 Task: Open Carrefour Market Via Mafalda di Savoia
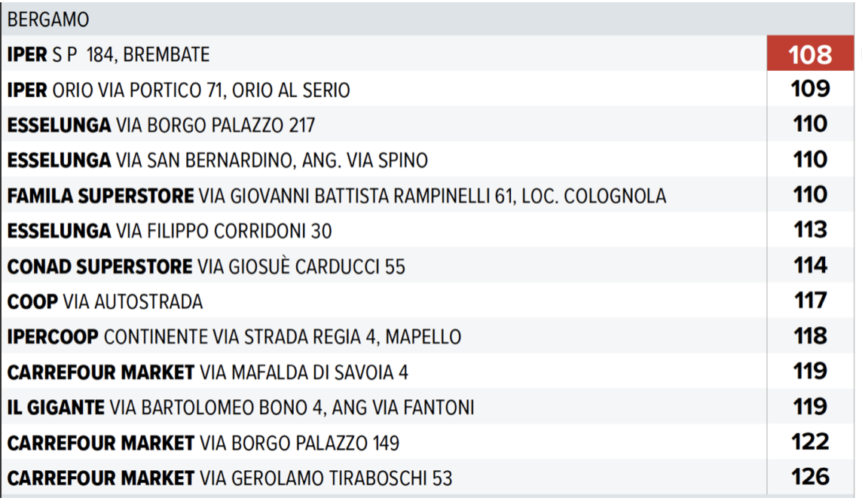coord(208,372)
